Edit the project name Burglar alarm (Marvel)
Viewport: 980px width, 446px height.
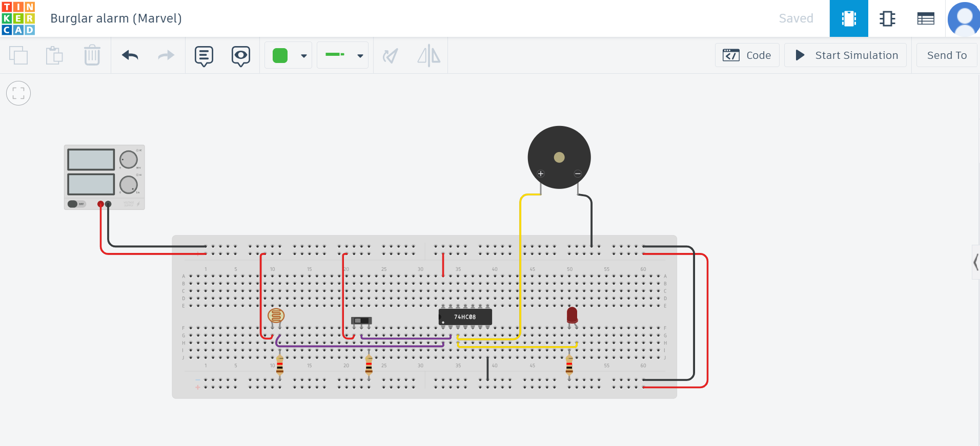(x=116, y=18)
